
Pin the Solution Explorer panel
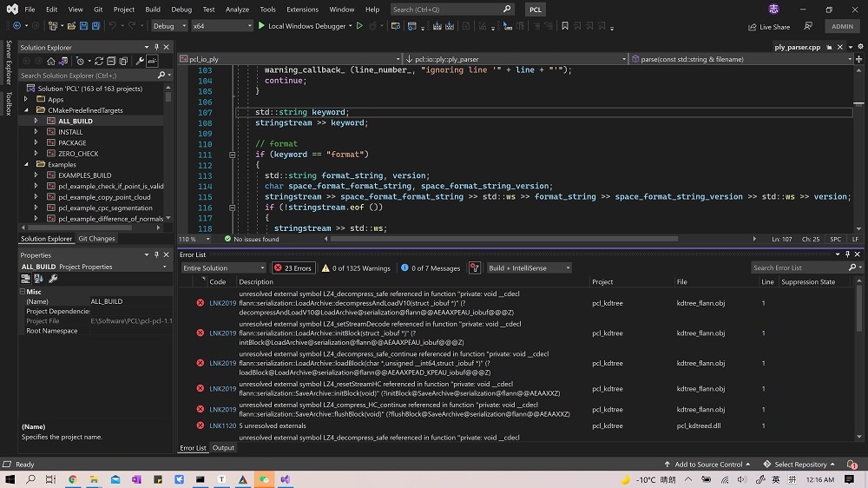point(156,47)
